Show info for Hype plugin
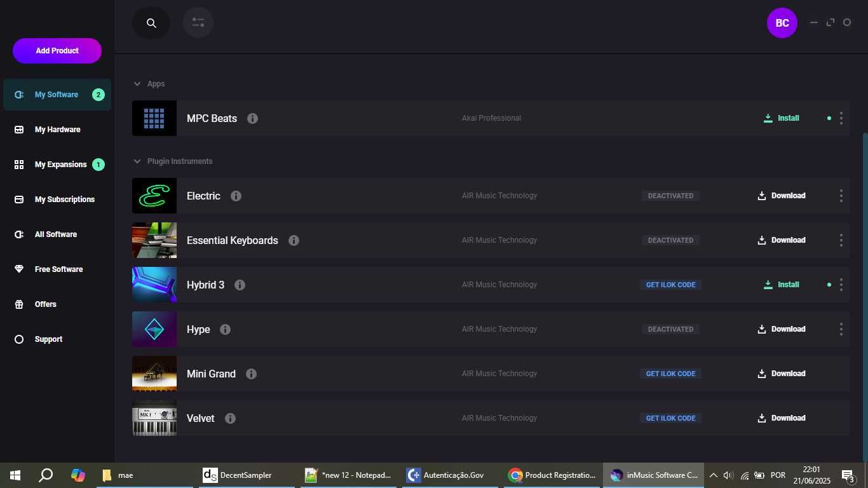Viewport: 868px width, 488px height. pos(225,329)
